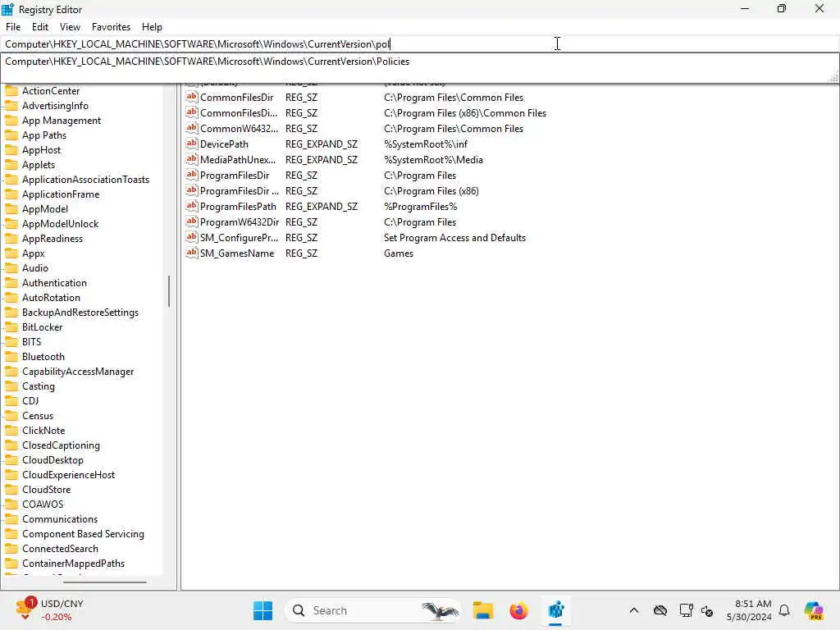Open the Copilot preview icon
Viewport: 840px width, 630px height.
click(813, 610)
